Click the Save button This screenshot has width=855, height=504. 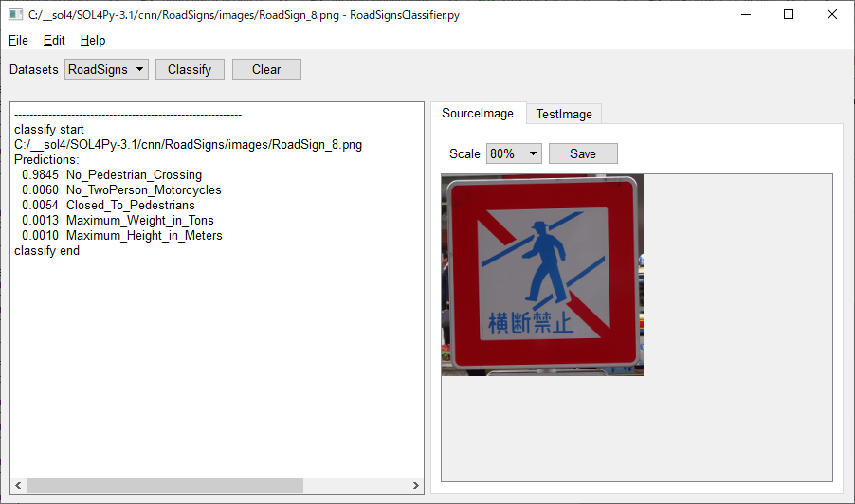[x=583, y=153]
